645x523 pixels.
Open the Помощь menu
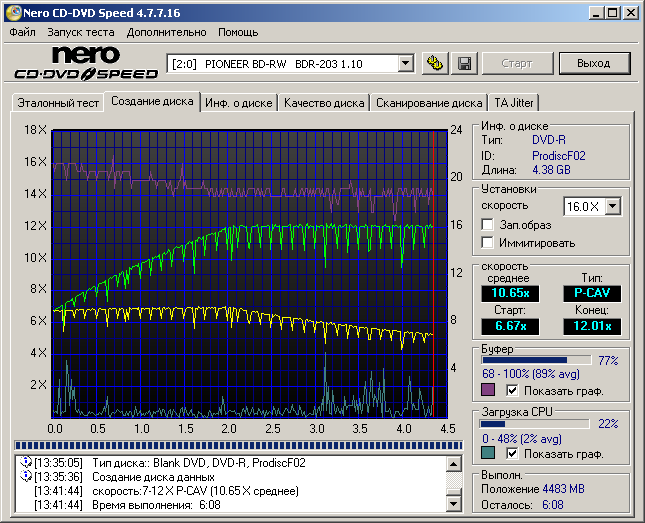238,32
